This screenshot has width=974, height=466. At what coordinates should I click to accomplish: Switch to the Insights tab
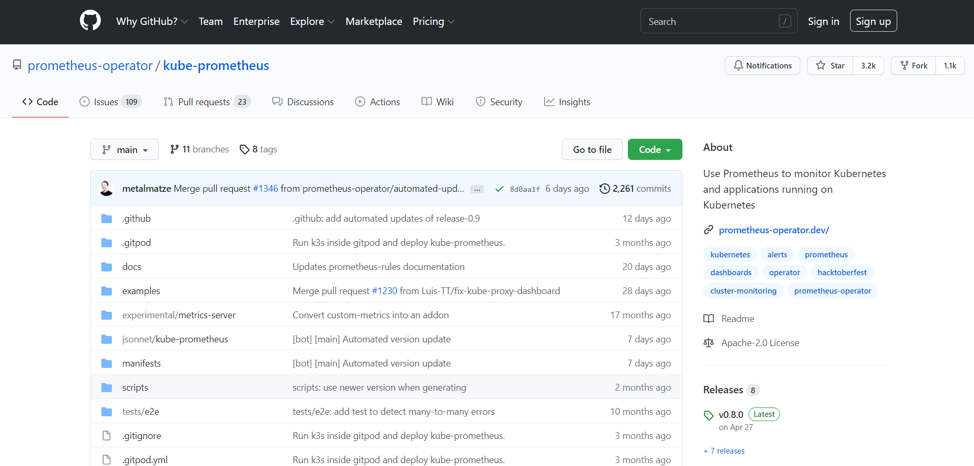pos(567,102)
